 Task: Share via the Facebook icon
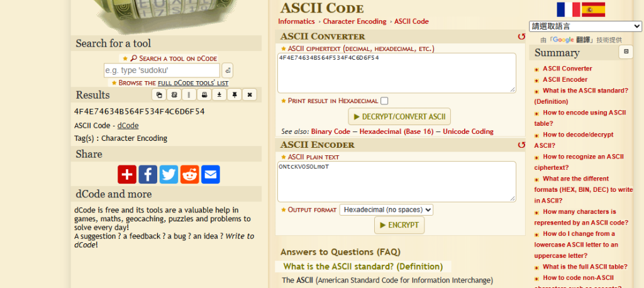click(148, 174)
